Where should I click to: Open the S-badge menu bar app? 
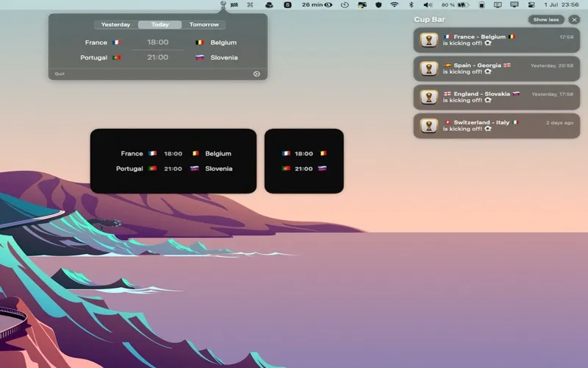click(x=287, y=5)
